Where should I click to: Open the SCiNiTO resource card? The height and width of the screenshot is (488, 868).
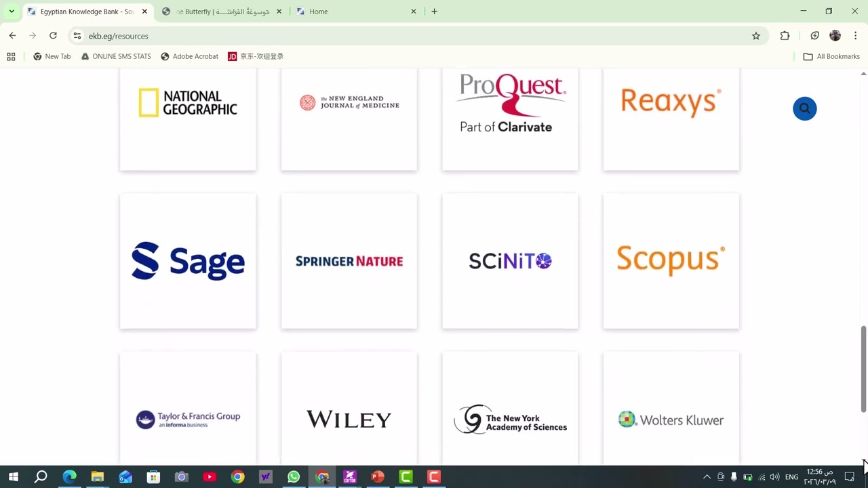click(x=510, y=261)
